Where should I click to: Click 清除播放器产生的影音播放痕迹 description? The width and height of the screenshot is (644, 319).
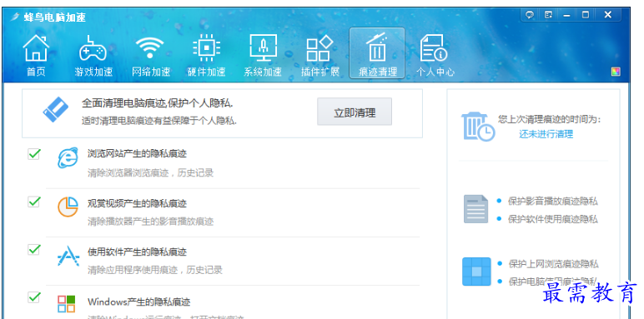(x=150, y=222)
